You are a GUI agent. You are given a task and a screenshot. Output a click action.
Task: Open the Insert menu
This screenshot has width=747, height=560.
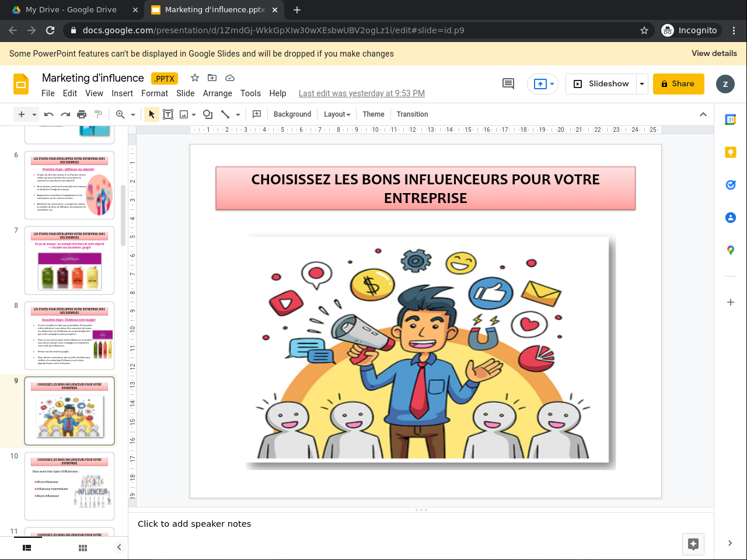(122, 93)
